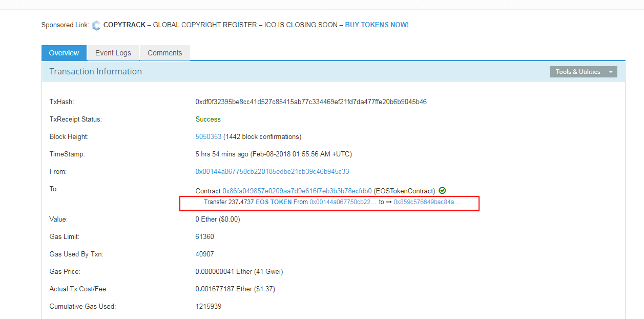Click the green verified contract checkmark icon
This screenshot has width=644, height=319.
(442, 190)
